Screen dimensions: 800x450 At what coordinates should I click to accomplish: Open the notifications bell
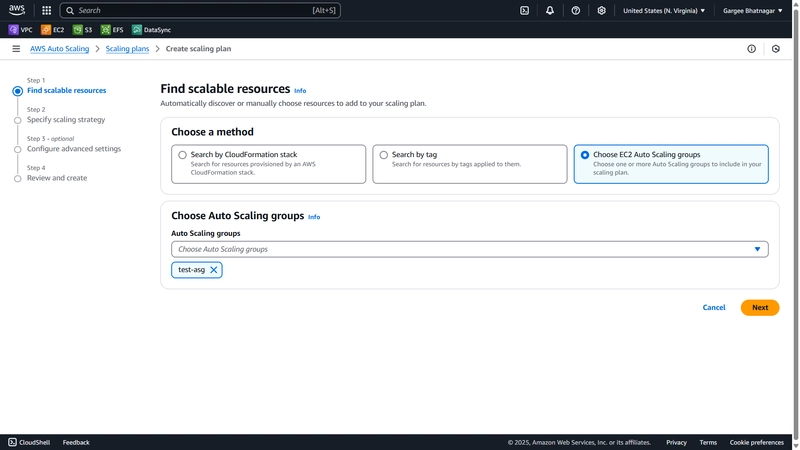point(549,10)
